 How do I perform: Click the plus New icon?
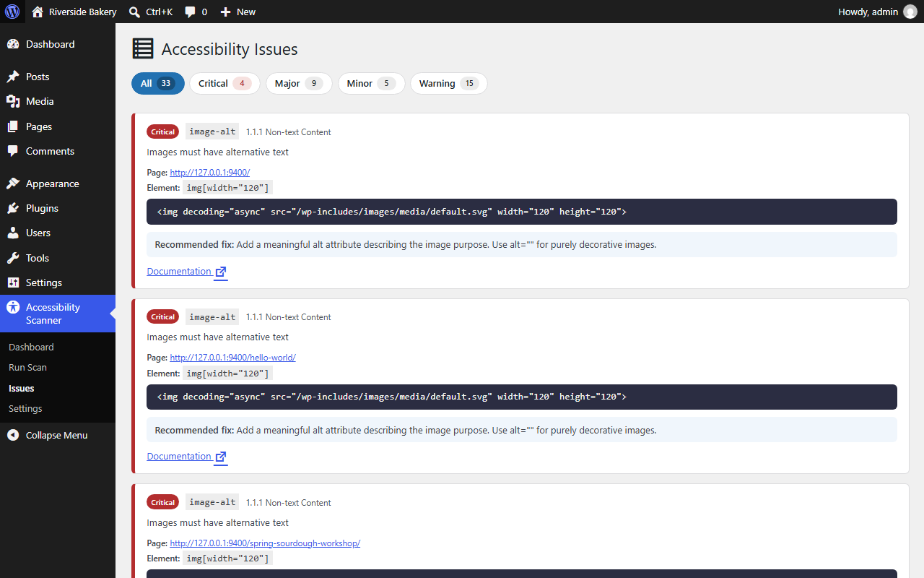[226, 12]
